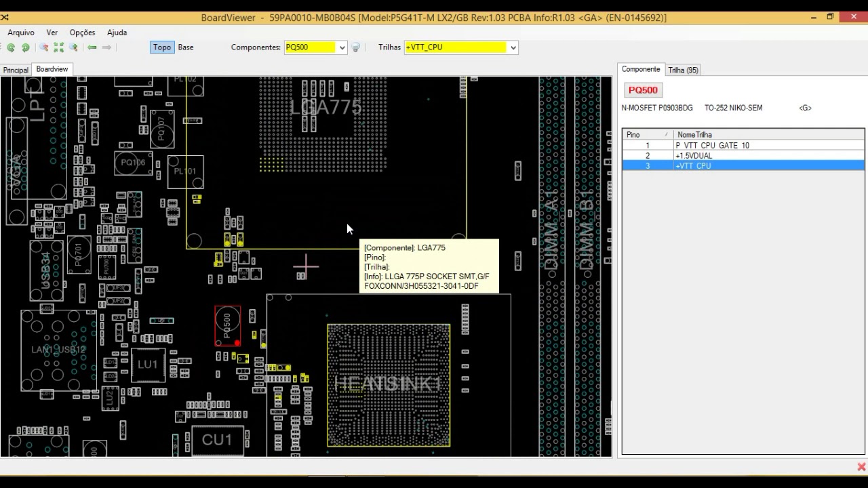
Task: Go forward with the gray right arrow
Action: (106, 47)
